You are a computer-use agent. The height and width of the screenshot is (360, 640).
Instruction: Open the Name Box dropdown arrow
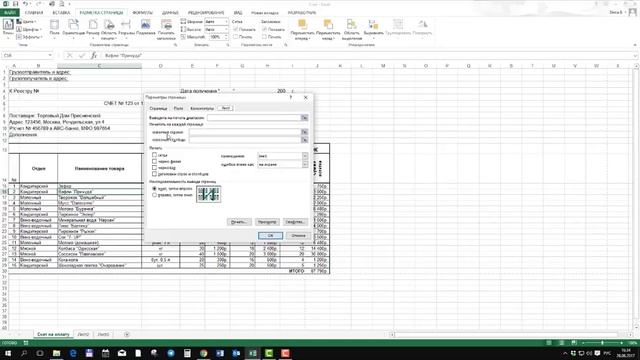point(50,55)
